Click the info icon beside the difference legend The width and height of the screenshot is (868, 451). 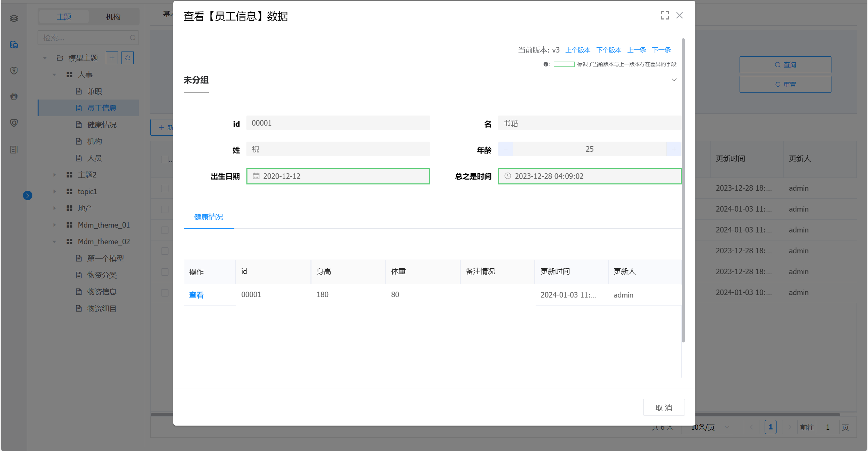click(546, 64)
